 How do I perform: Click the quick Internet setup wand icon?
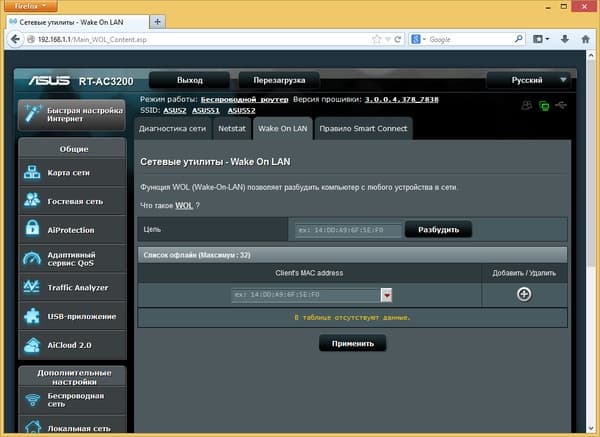(x=33, y=113)
